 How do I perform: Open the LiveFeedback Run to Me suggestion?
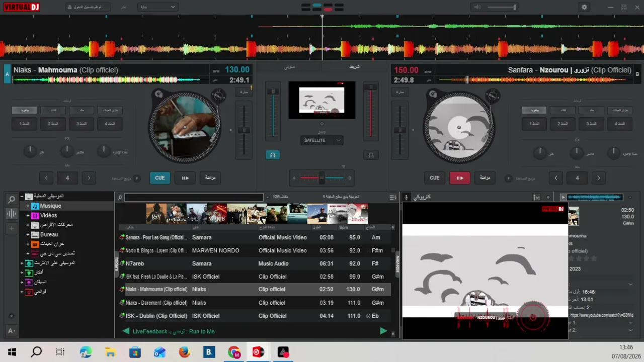[174, 331]
